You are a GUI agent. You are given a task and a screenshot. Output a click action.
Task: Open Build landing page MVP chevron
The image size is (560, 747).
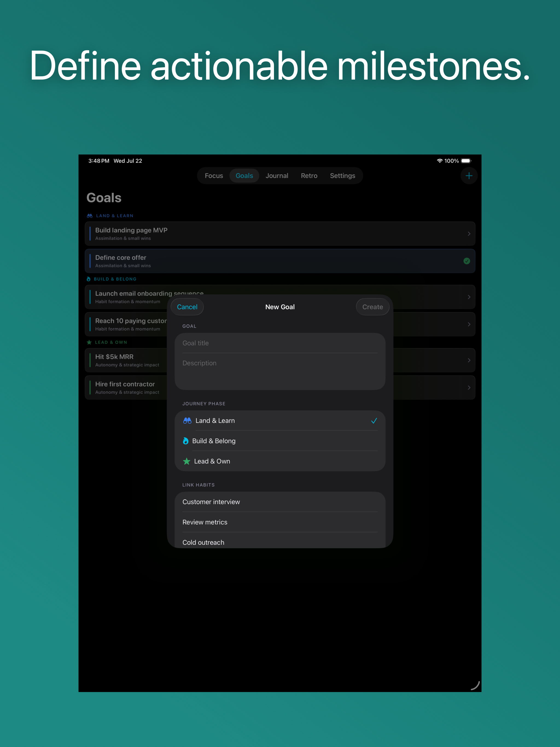pos(469,234)
